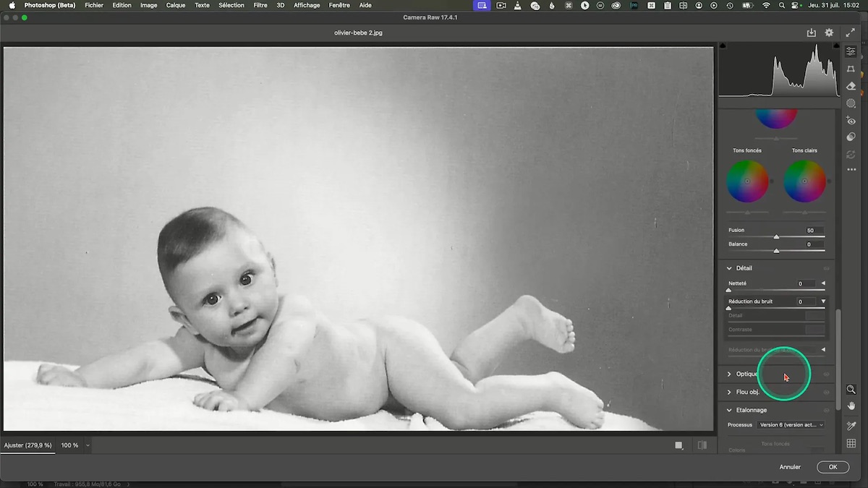Viewport: 868px width, 488px height.
Task: Select the Geometry crop tool icon
Action: point(851,69)
